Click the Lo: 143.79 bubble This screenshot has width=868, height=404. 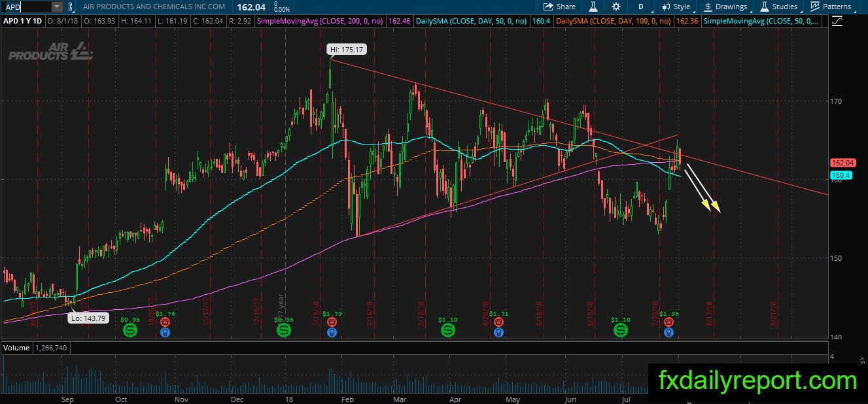pyautogui.click(x=88, y=318)
